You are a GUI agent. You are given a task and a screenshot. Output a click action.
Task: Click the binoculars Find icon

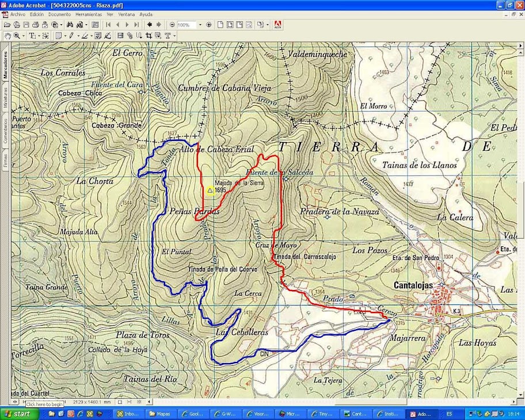pos(70,25)
